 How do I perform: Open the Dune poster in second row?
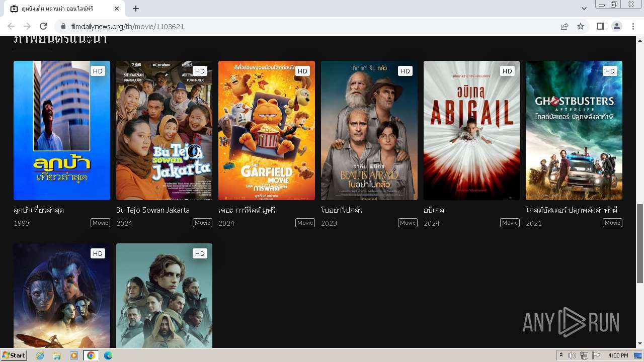click(x=164, y=296)
